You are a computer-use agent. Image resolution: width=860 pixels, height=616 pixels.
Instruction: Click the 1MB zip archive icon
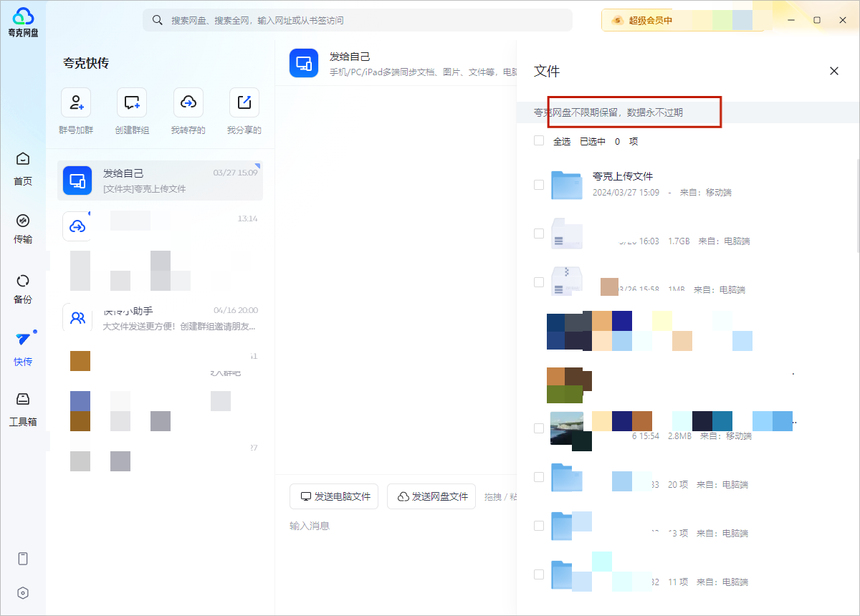pyautogui.click(x=567, y=282)
